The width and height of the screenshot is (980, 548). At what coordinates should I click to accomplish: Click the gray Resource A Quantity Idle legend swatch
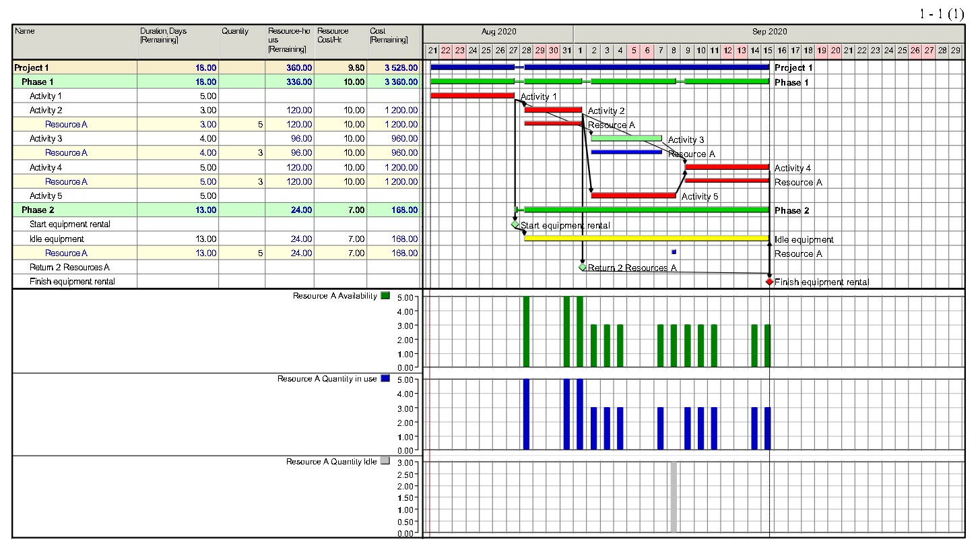385,461
